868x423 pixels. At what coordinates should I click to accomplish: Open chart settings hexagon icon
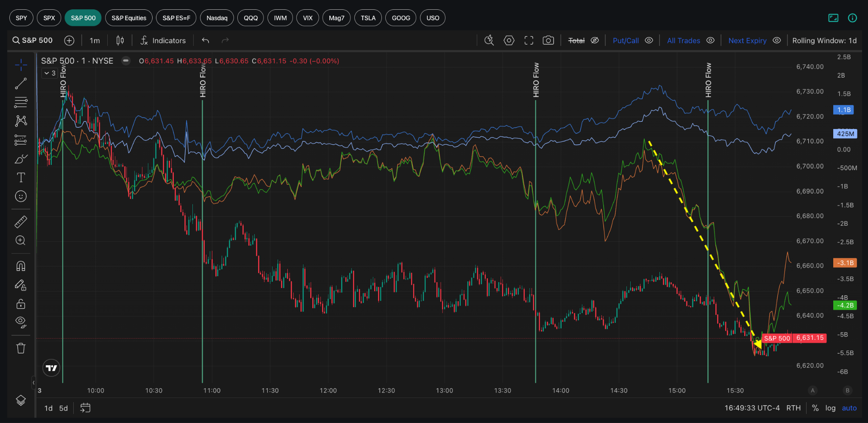point(509,40)
